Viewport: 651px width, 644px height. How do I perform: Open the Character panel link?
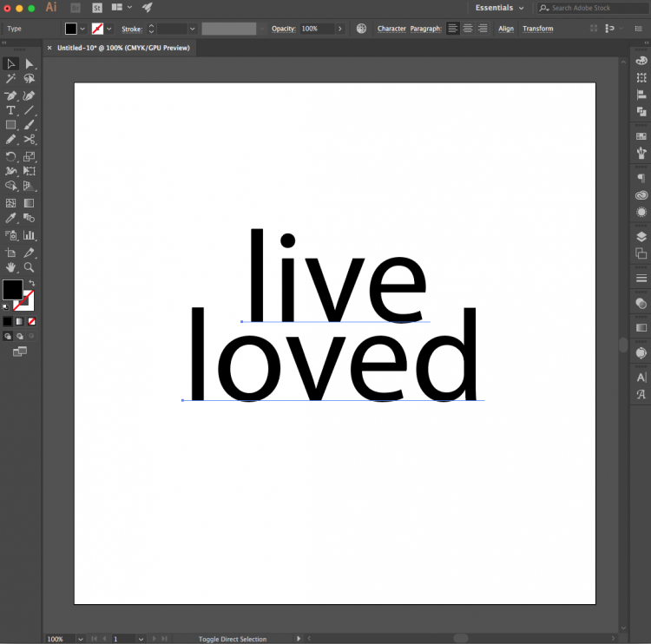(x=391, y=29)
